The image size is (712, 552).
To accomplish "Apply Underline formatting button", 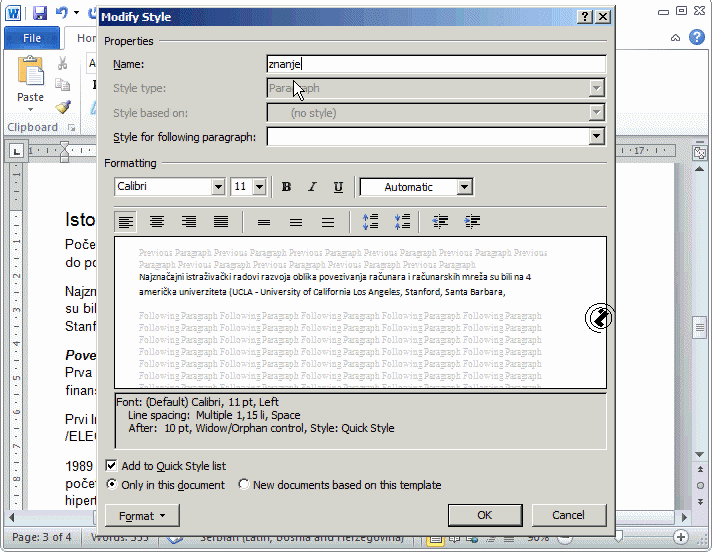I will [338, 187].
